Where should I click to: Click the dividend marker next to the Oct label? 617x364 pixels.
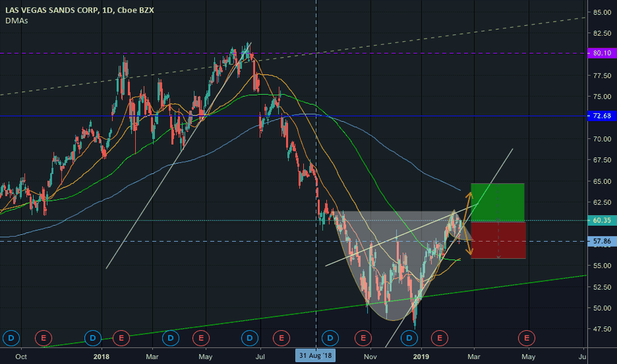[11, 338]
